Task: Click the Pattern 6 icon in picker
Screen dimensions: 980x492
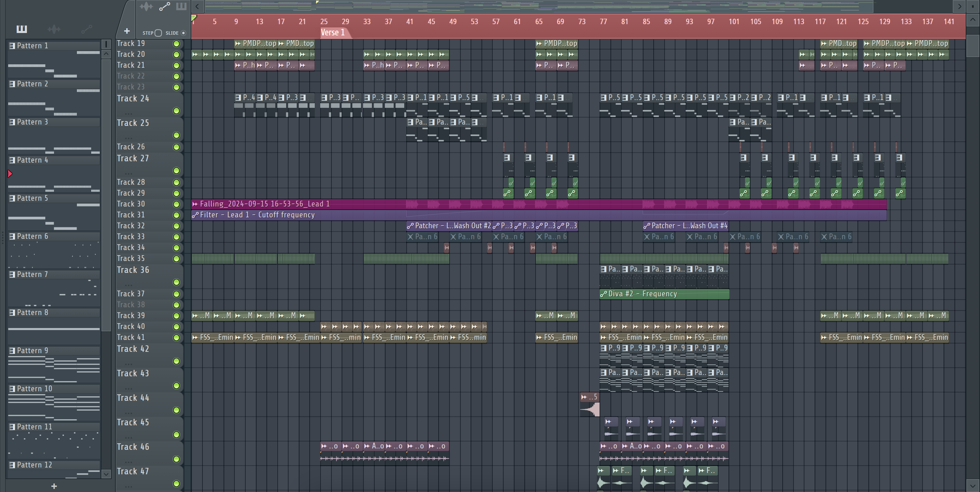Action: 12,236
